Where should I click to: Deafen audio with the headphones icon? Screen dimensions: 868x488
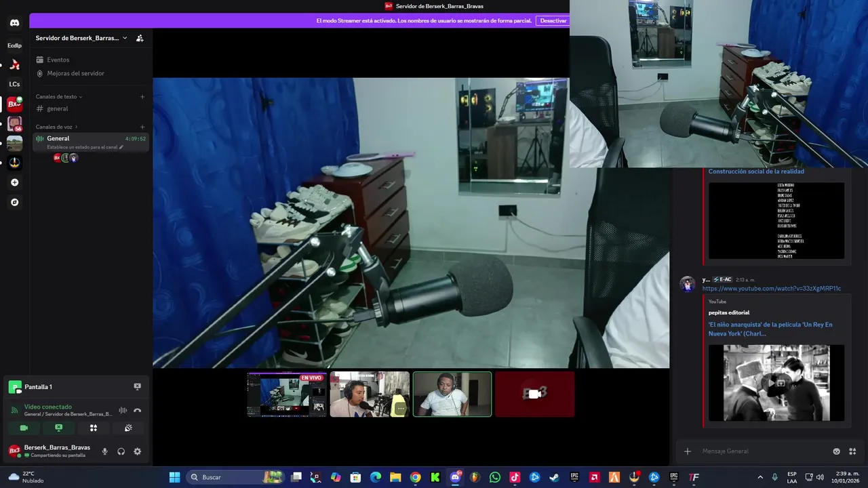coord(121,451)
